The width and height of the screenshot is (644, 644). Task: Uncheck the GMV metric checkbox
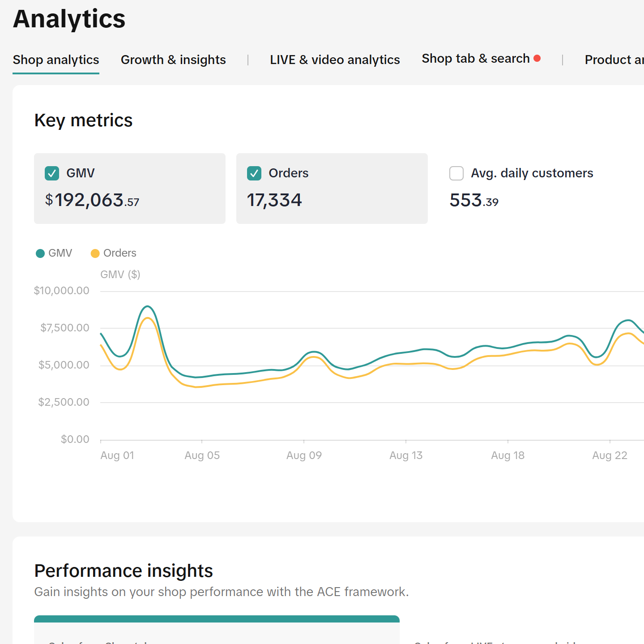(x=52, y=173)
